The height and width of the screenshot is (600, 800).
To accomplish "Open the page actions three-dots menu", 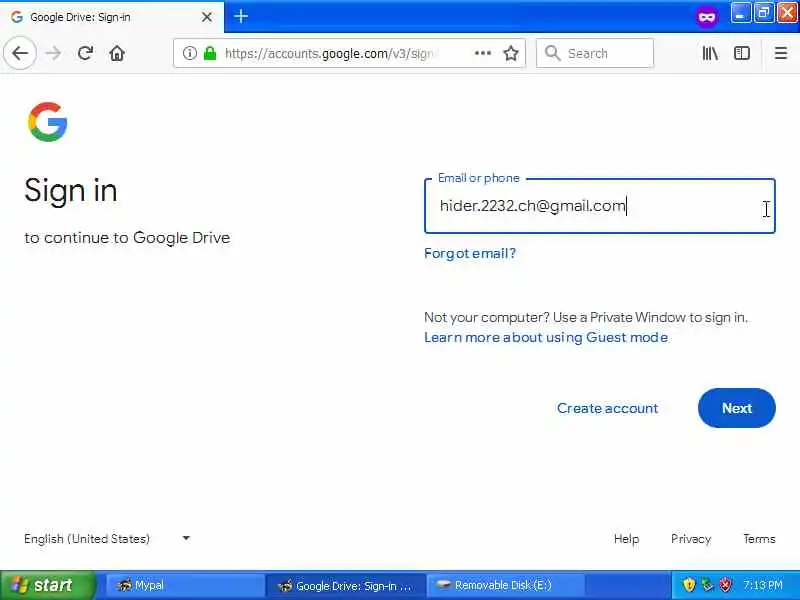I will coord(483,53).
